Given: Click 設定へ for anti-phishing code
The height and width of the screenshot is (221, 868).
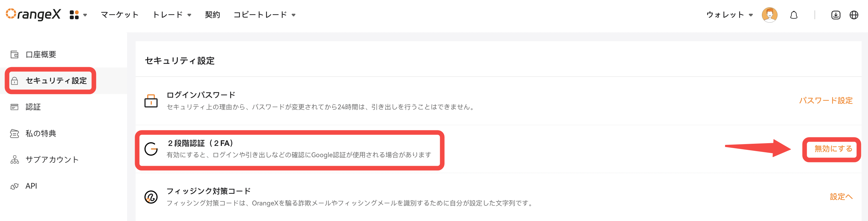Looking at the screenshot, I should 841,197.
